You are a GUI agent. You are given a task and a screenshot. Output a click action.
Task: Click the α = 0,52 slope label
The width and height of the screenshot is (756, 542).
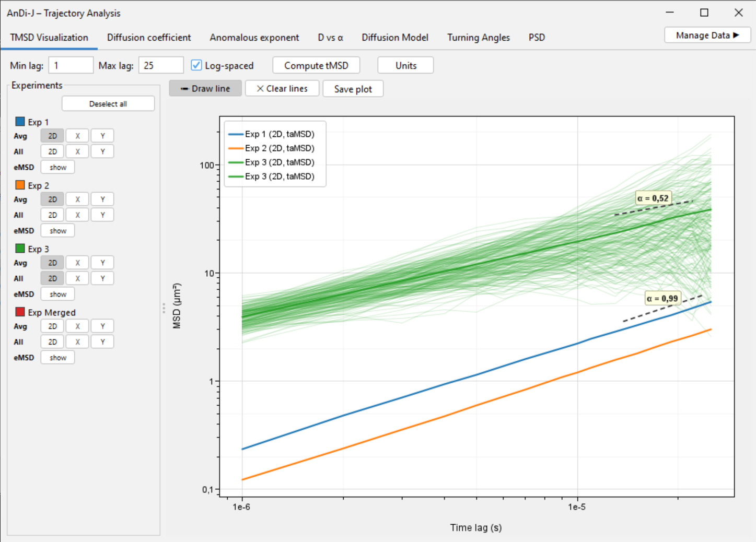coord(653,198)
